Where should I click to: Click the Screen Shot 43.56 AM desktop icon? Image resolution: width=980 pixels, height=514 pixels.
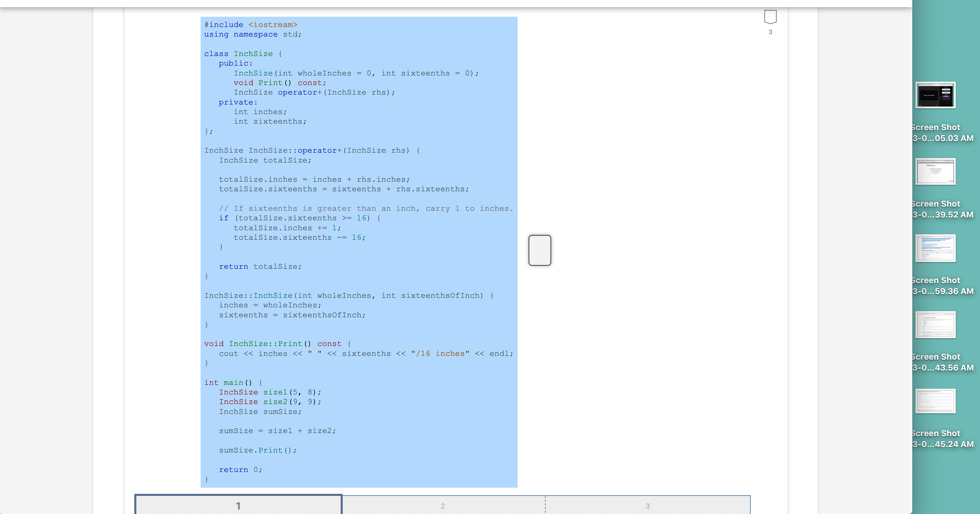(935, 325)
